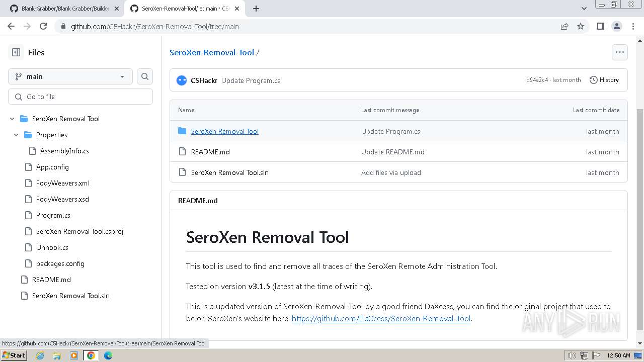
Task: Toggle the browser side panel
Action: pyautogui.click(x=601, y=26)
